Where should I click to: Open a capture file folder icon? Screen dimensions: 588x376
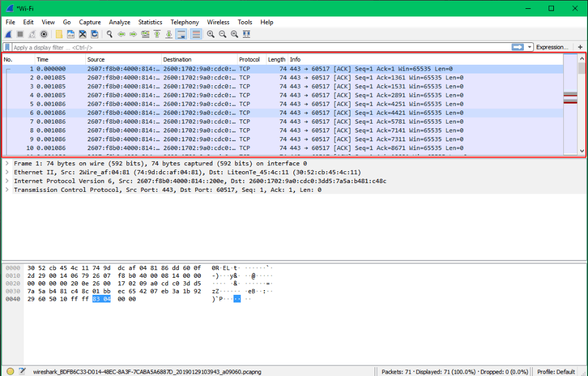point(59,34)
